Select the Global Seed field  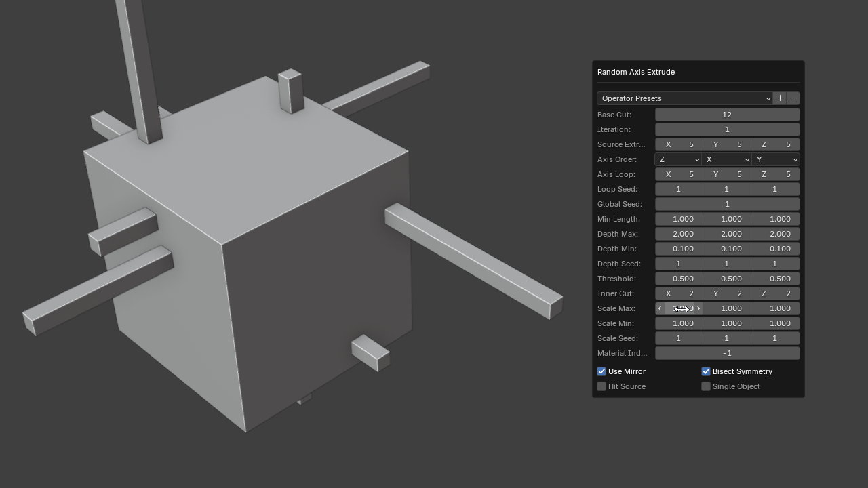727,204
